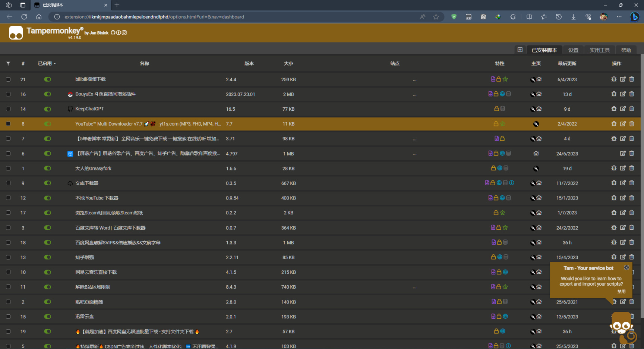Disable the 网易云音乐直接下载 script switch
644x349 pixels.
(x=47, y=272)
